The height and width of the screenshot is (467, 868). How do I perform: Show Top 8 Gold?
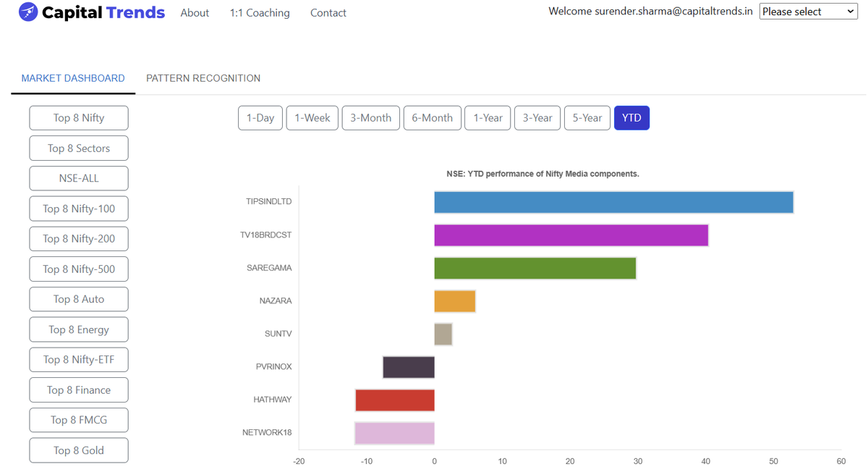pos(79,450)
